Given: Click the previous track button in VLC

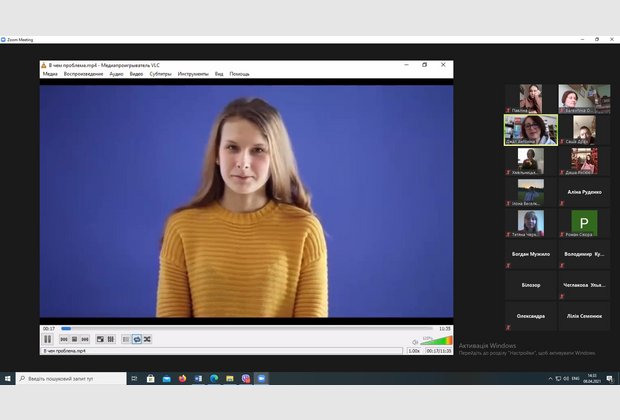Looking at the screenshot, I should [x=63, y=340].
